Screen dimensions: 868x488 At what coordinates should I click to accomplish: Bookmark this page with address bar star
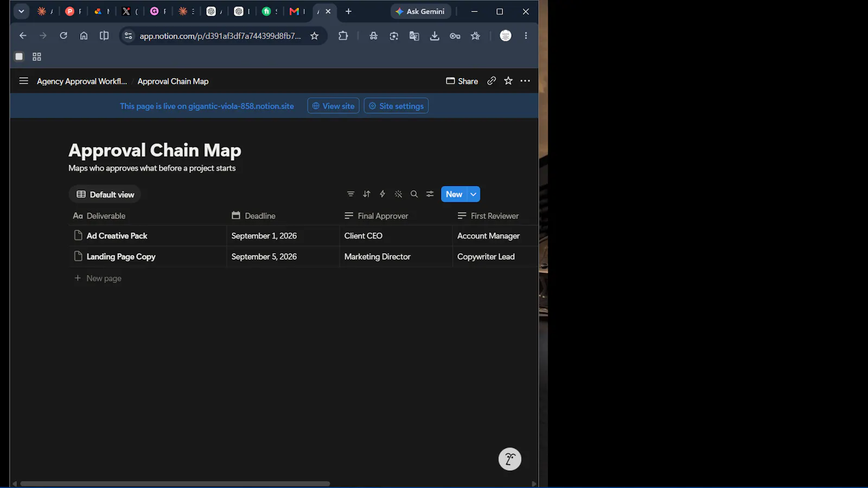[x=314, y=36]
